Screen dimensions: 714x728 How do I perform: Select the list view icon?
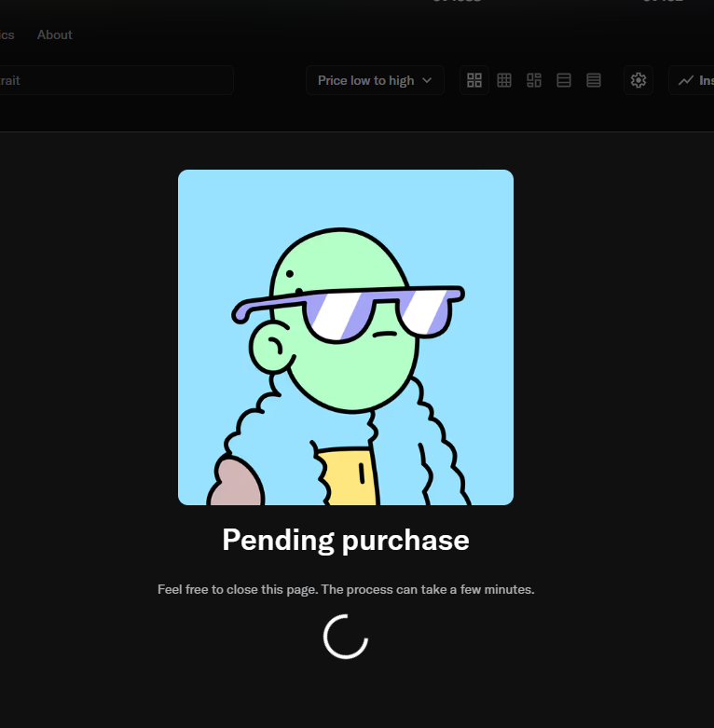click(564, 80)
